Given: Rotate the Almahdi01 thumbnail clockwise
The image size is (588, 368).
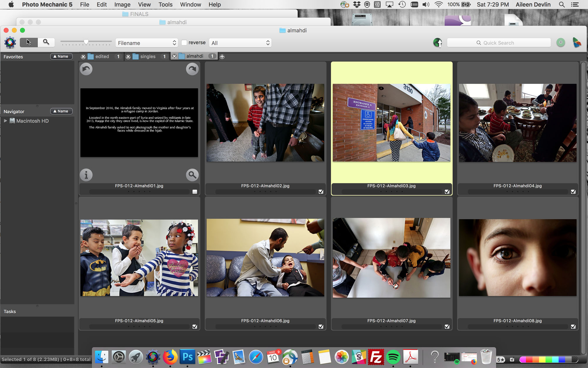Looking at the screenshot, I should tap(192, 69).
